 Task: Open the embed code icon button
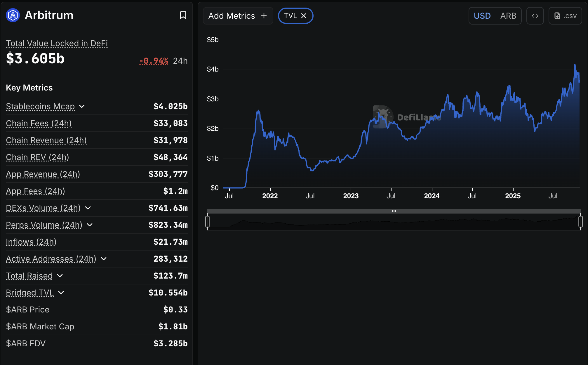click(535, 16)
